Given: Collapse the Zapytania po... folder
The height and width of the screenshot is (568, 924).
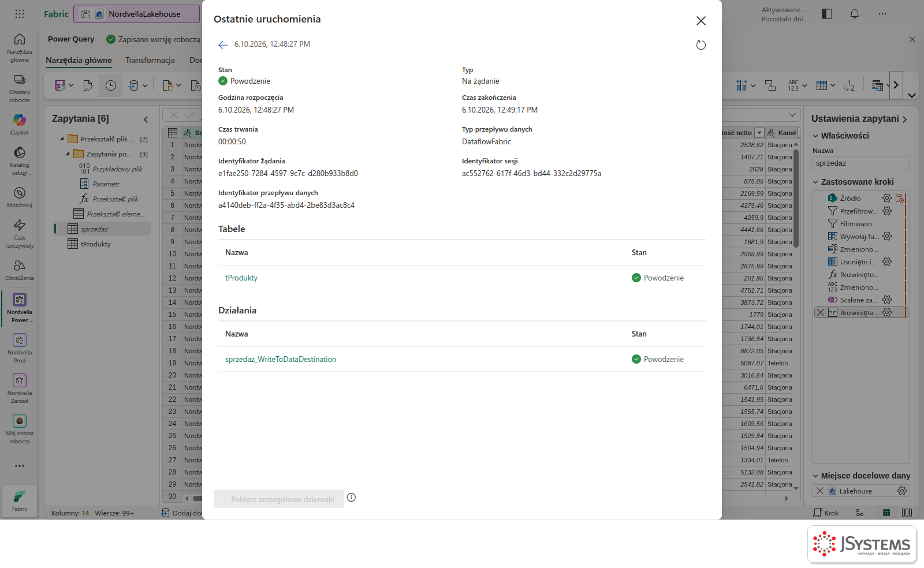Looking at the screenshot, I should tap(68, 154).
